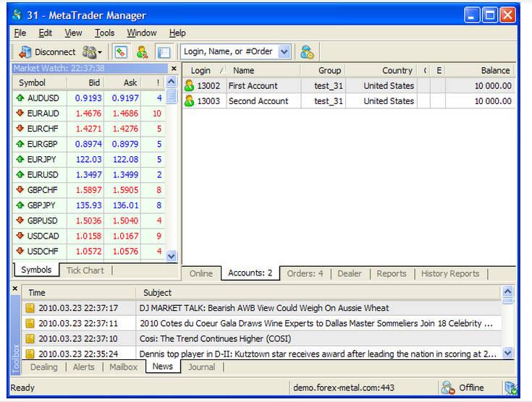Switch to the Alerts toolbox tab
The image size is (532, 402).
(84, 367)
